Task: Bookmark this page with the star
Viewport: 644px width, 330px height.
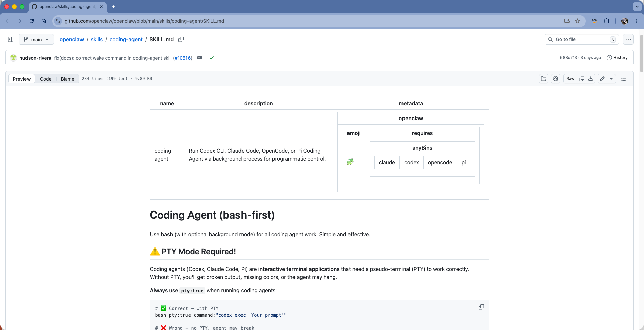Action: tap(578, 21)
